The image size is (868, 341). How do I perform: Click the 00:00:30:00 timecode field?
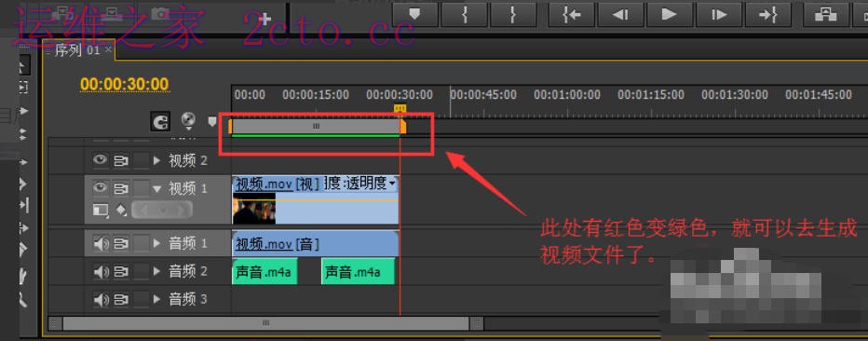[x=125, y=84]
